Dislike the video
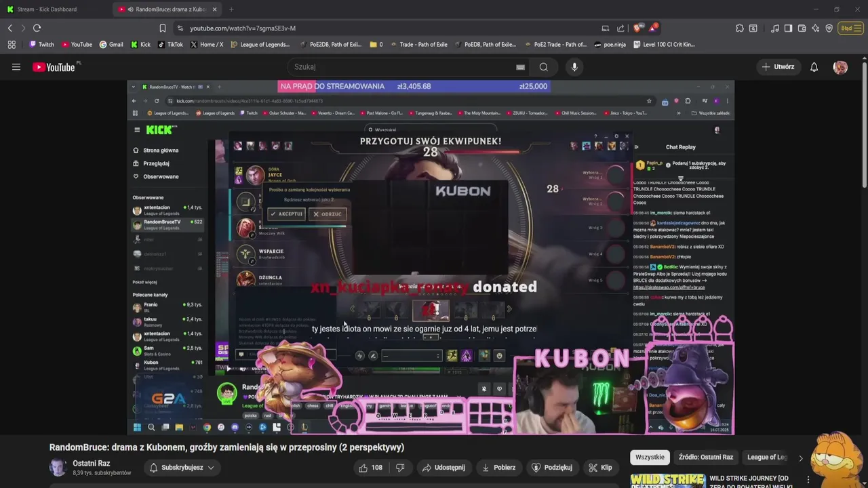The height and width of the screenshot is (488, 868). [400, 468]
